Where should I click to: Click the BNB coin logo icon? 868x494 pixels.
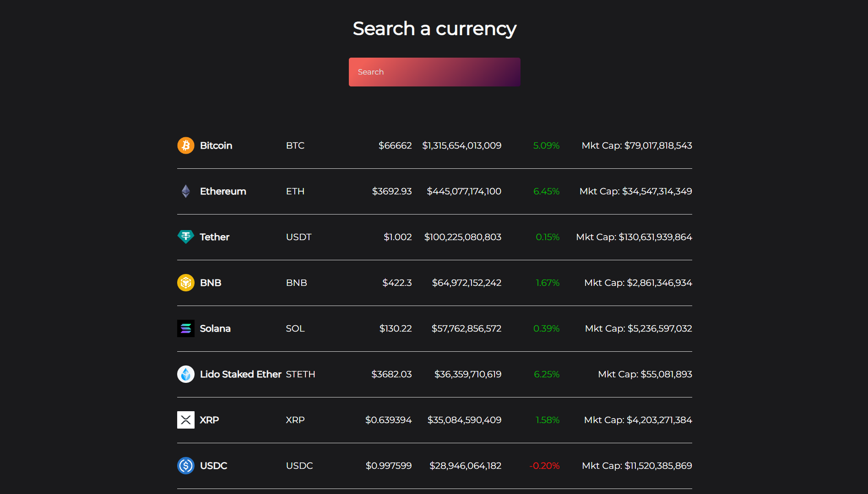tap(186, 283)
